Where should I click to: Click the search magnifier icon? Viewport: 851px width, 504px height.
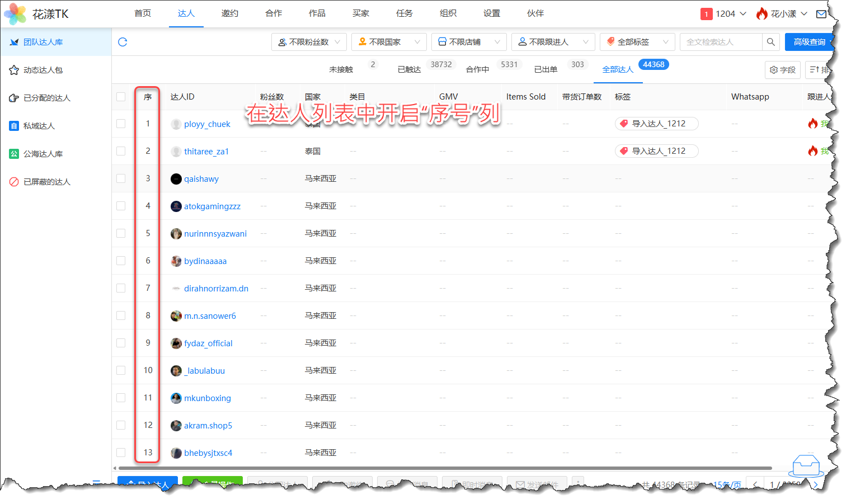(770, 42)
